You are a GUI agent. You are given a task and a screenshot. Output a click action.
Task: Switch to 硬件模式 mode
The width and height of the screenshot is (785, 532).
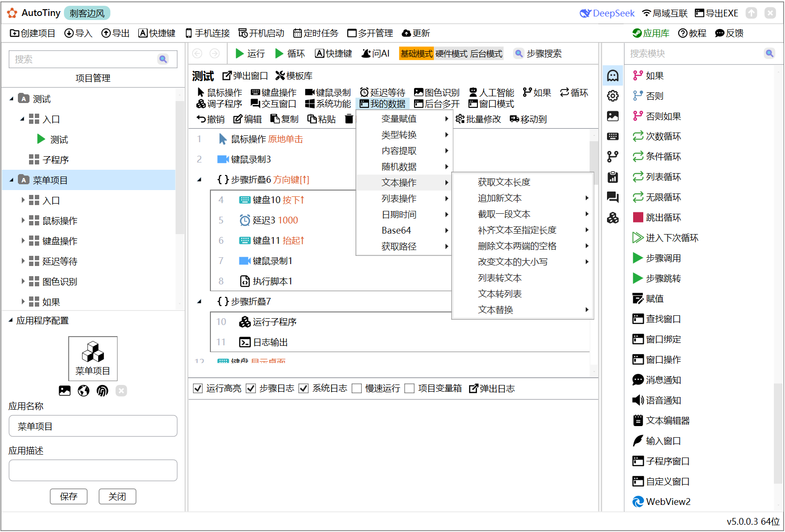(451, 53)
